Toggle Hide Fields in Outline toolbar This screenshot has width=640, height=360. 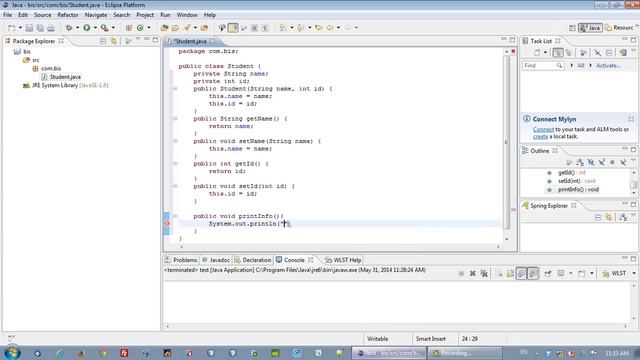click(x=591, y=162)
